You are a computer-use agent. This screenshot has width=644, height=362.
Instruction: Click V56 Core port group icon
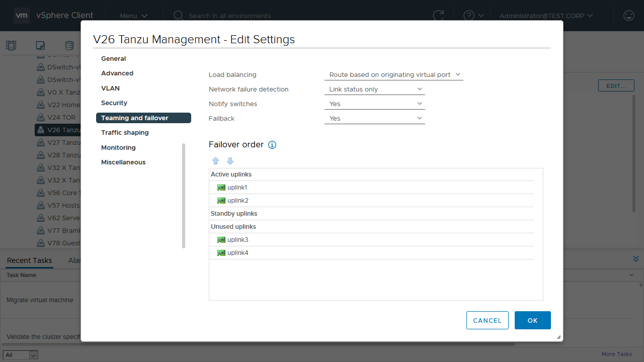[x=41, y=193]
